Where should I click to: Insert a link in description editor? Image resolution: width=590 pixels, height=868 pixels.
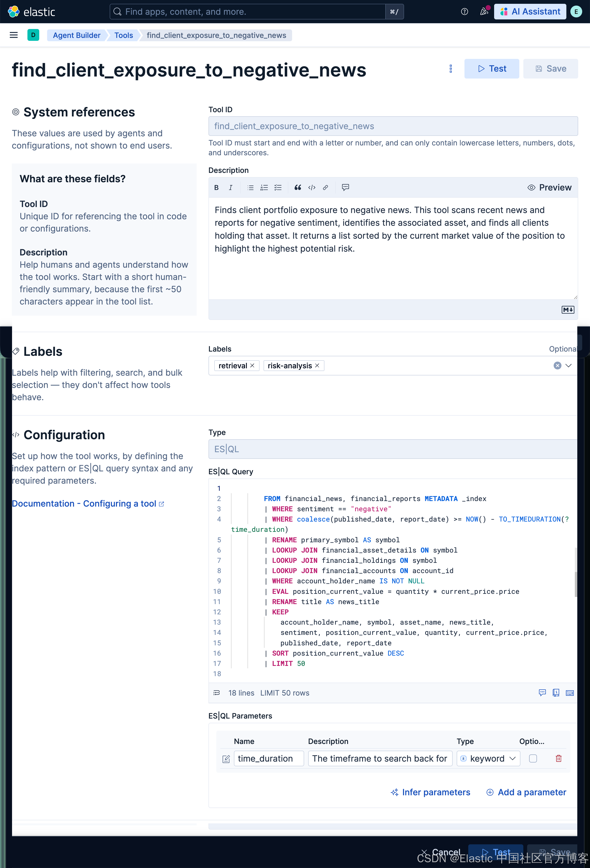[x=325, y=187]
